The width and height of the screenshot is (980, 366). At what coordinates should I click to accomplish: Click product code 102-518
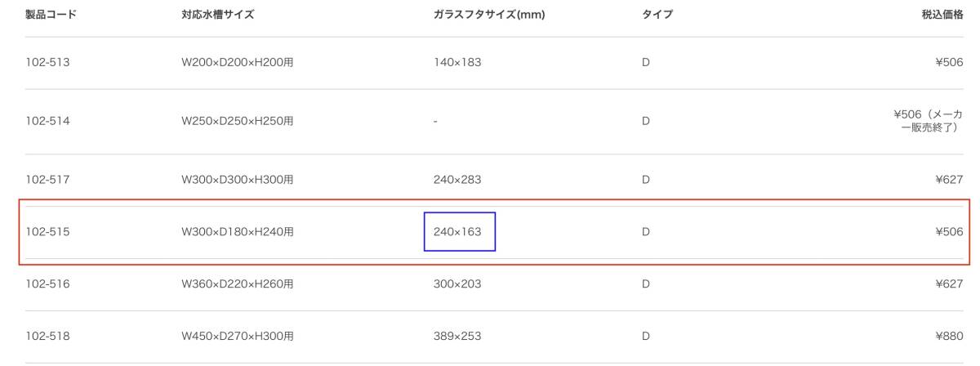(x=47, y=337)
